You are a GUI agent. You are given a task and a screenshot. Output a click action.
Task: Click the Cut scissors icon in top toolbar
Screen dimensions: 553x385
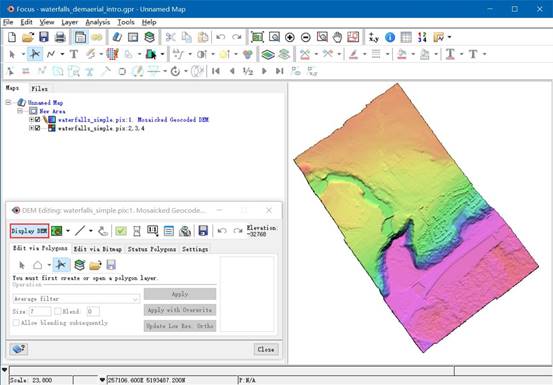coord(171,37)
